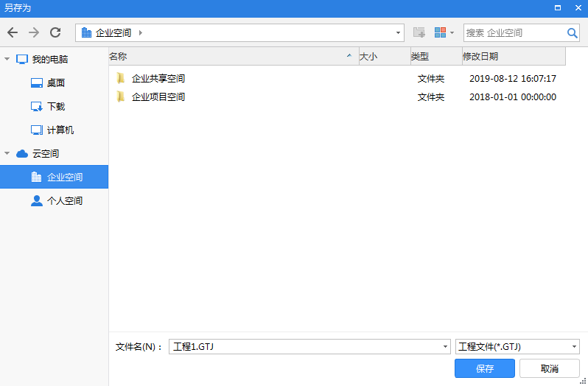Image resolution: width=588 pixels, height=386 pixels.
Task: Open the 工程文件(*.GTJ) type dropdown
Action: (574, 346)
